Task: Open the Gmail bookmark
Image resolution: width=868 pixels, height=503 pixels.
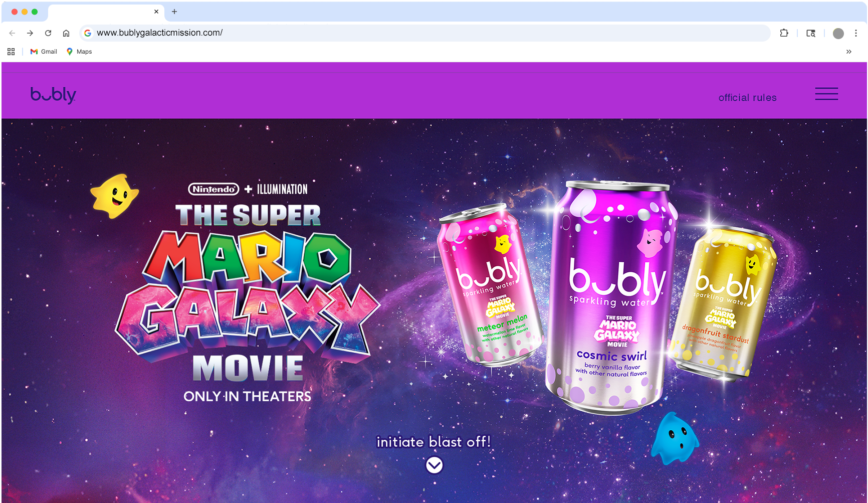Action: tap(44, 52)
